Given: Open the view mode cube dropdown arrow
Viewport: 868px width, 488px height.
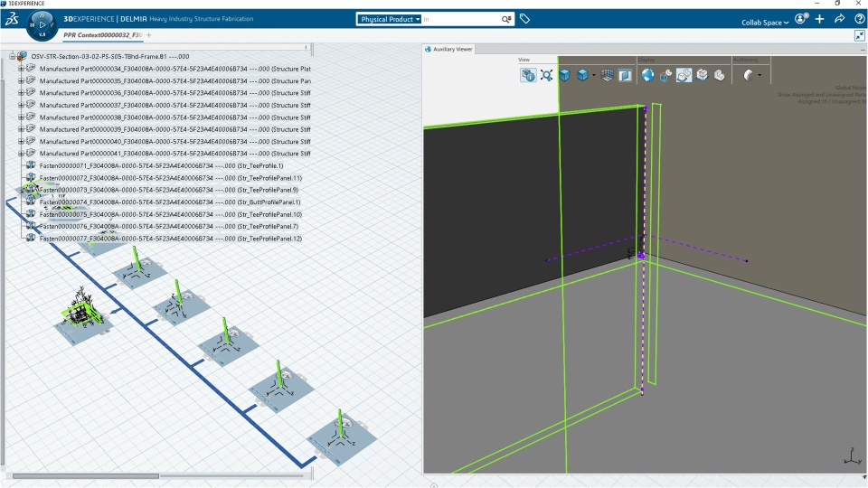Looking at the screenshot, I should click(594, 75).
